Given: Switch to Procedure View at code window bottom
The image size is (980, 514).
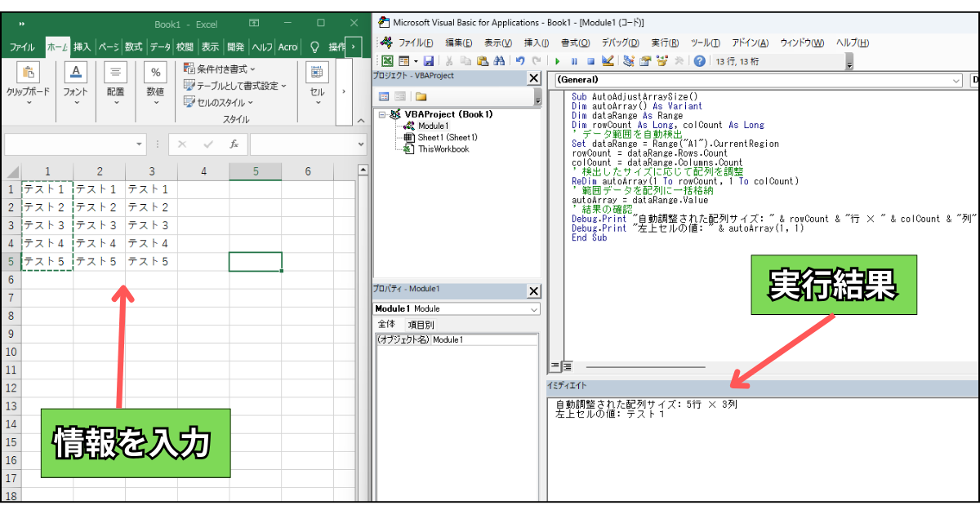Looking at the screenshot, I should point(555,366).
